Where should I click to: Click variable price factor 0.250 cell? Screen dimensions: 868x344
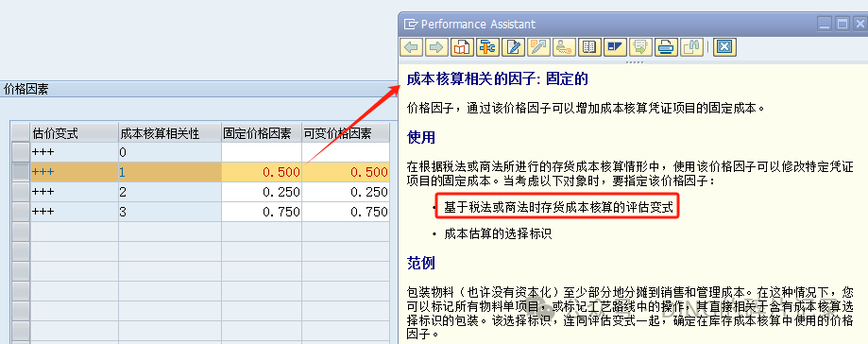pos(346,192)
